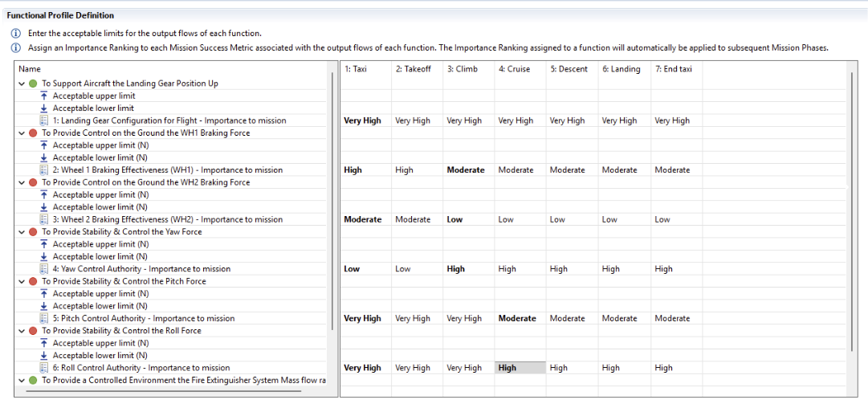868x404 pixels.
Task: Click metric icon for Yaw Control Authority
Action: tap(44, 269)
